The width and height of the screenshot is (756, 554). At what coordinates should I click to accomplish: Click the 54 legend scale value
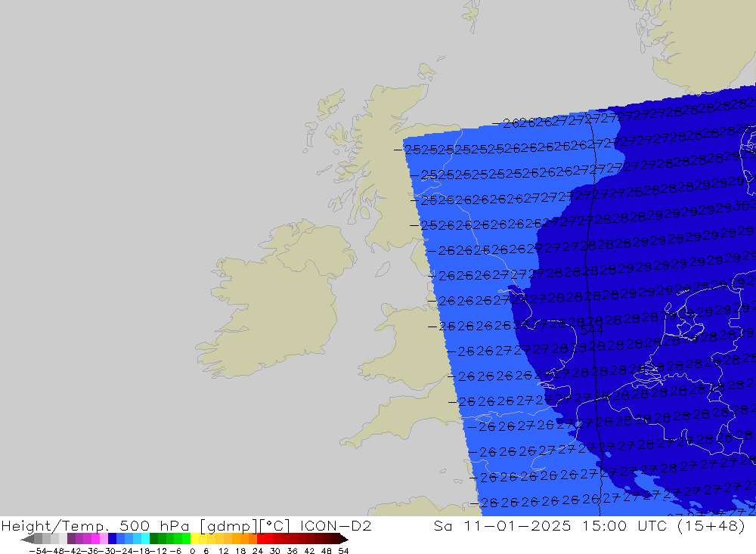(343, 551)
